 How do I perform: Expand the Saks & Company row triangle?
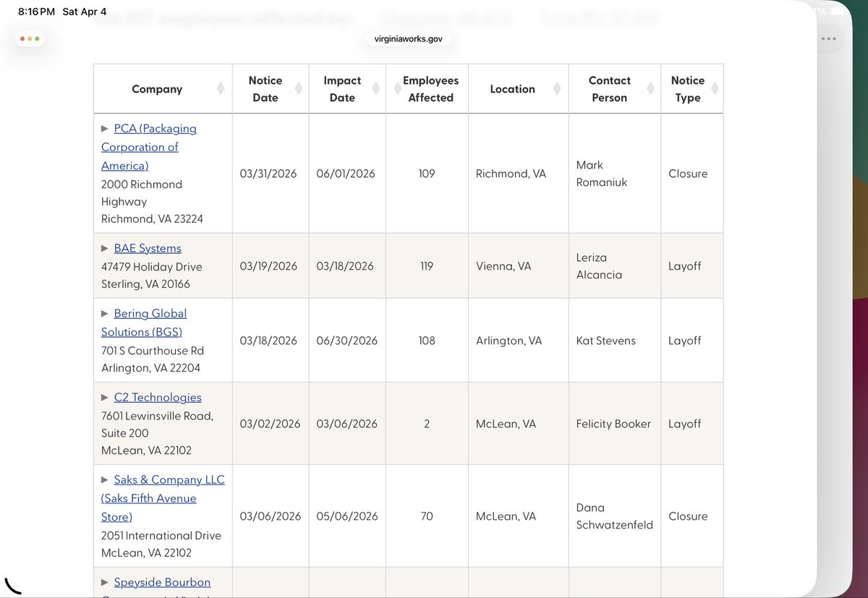(x=105, y=479)
